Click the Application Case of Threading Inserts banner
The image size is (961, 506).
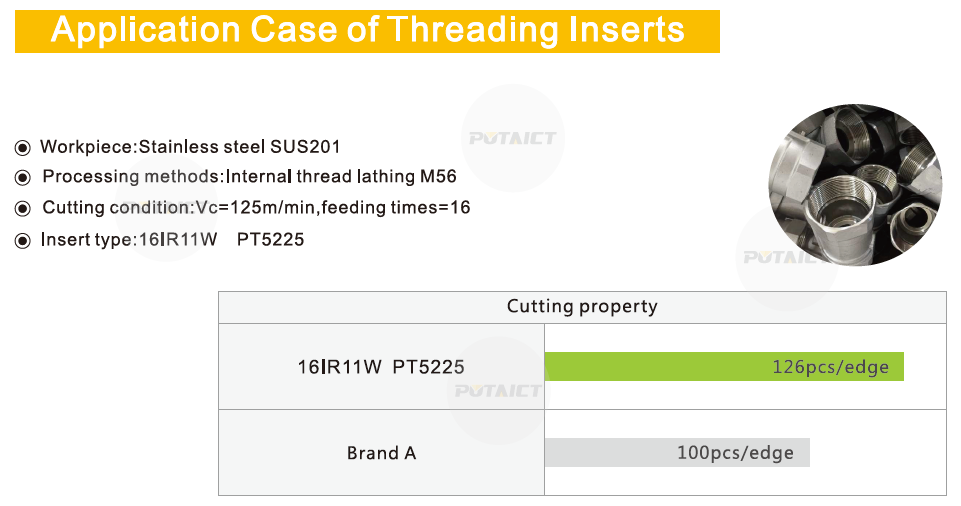pos(367,31)
